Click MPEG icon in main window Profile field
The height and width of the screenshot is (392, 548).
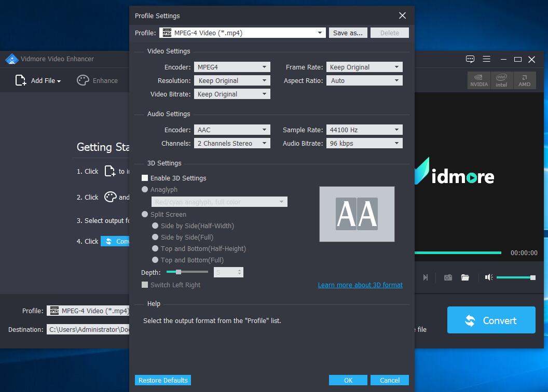pos(54,311)
